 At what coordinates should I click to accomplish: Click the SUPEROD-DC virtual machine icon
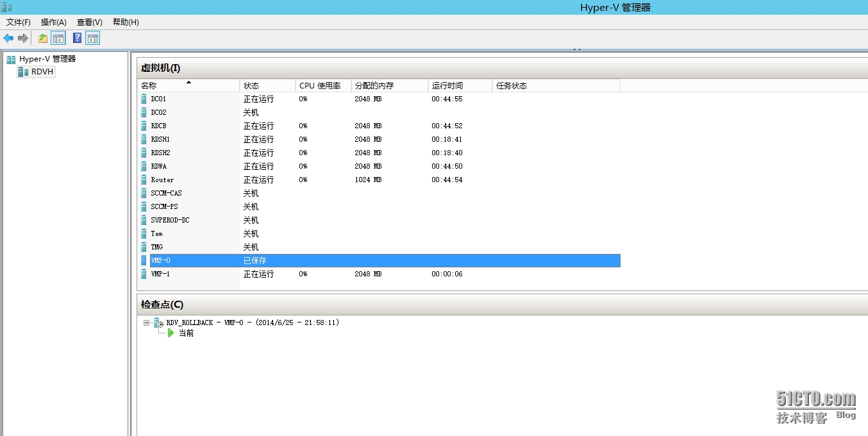pos(144,220)
